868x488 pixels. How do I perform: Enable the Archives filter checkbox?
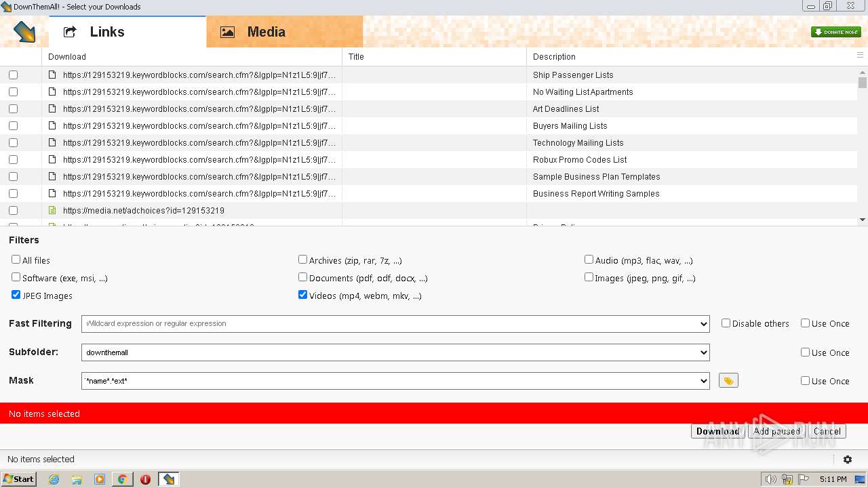click(302, 260)
